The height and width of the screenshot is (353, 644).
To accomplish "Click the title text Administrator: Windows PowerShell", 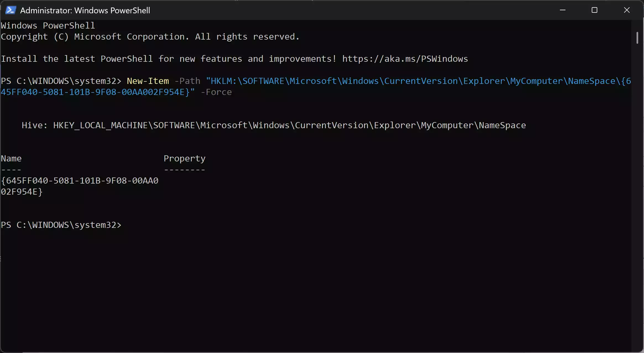I will 85,10.
